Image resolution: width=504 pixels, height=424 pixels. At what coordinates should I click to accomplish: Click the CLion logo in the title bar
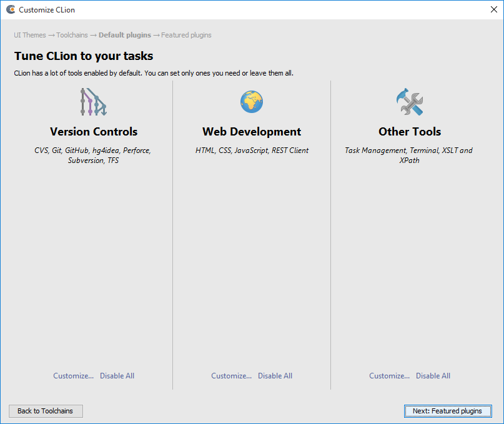click(11, 10)
